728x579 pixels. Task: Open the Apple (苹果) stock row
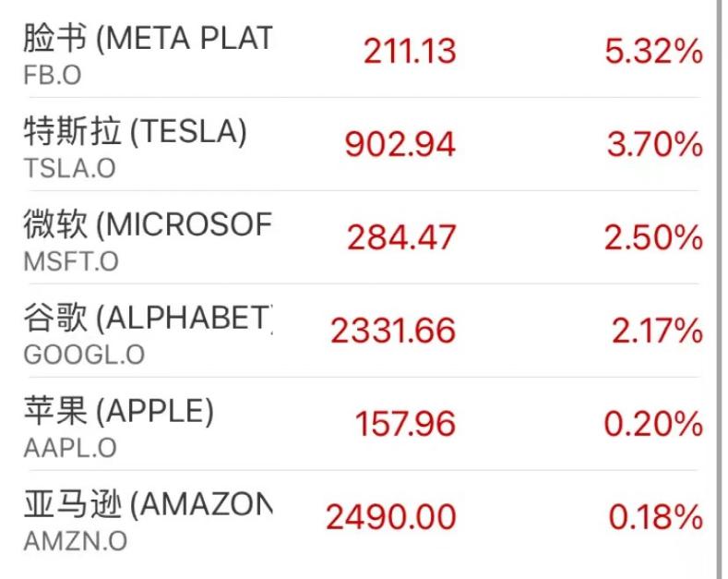click(x=118, y=412)
